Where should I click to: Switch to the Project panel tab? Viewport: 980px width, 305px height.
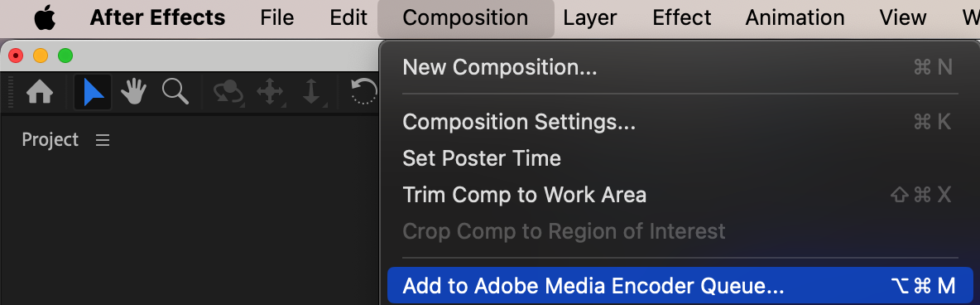click(x=50, y=140)
